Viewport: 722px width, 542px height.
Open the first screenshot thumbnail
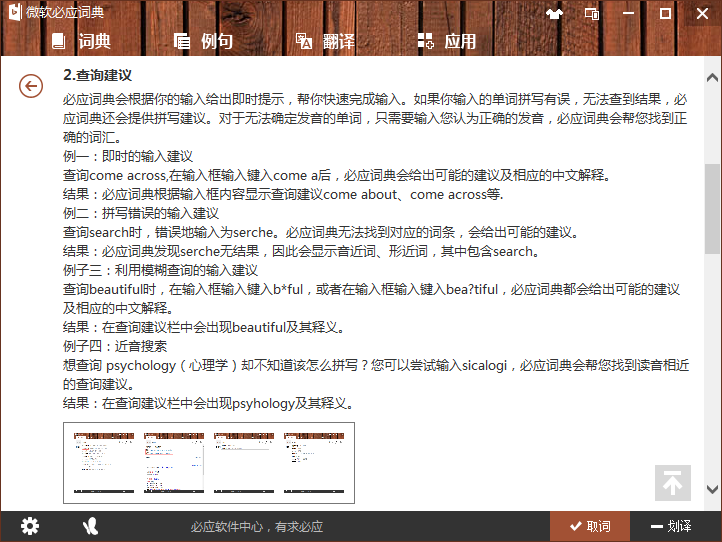pos(104,463)
